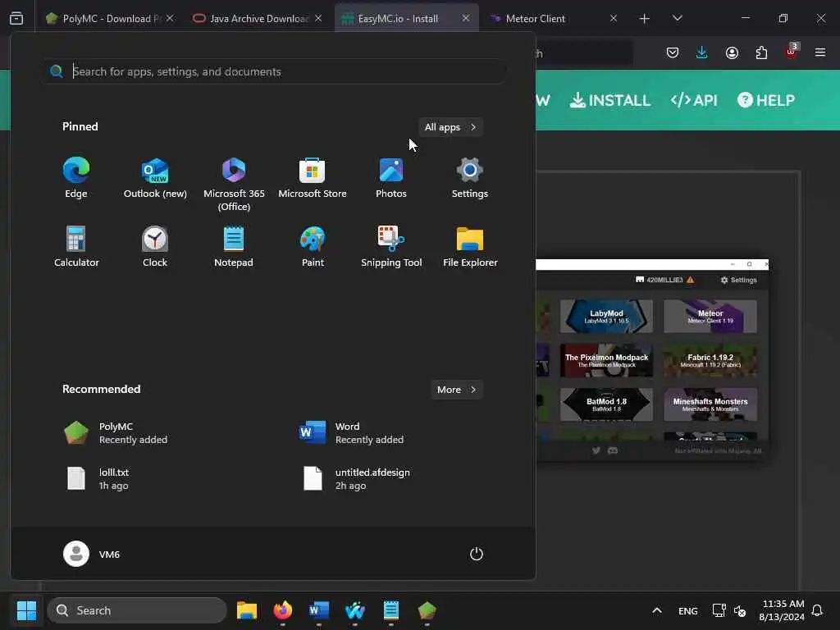
Task: Click taskbar Search box
Action: 137,610
